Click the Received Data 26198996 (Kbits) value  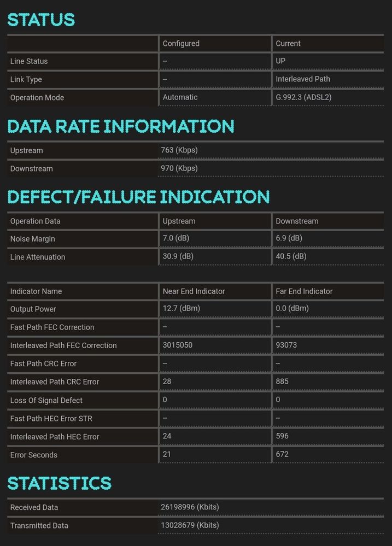(190, 507)
